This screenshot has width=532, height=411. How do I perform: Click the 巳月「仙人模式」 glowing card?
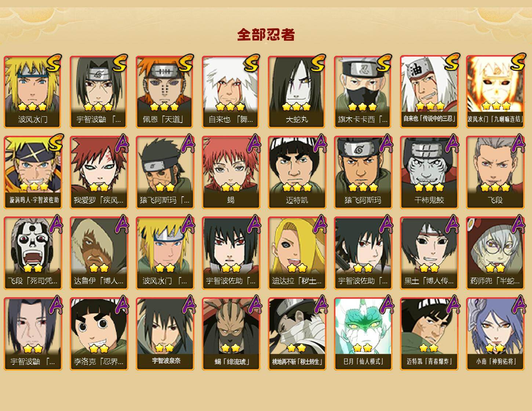click(363, 334)
